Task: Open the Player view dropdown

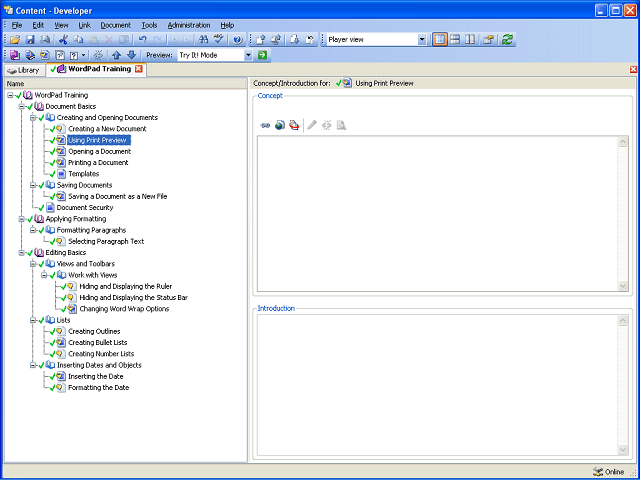Action: (422, 40)
